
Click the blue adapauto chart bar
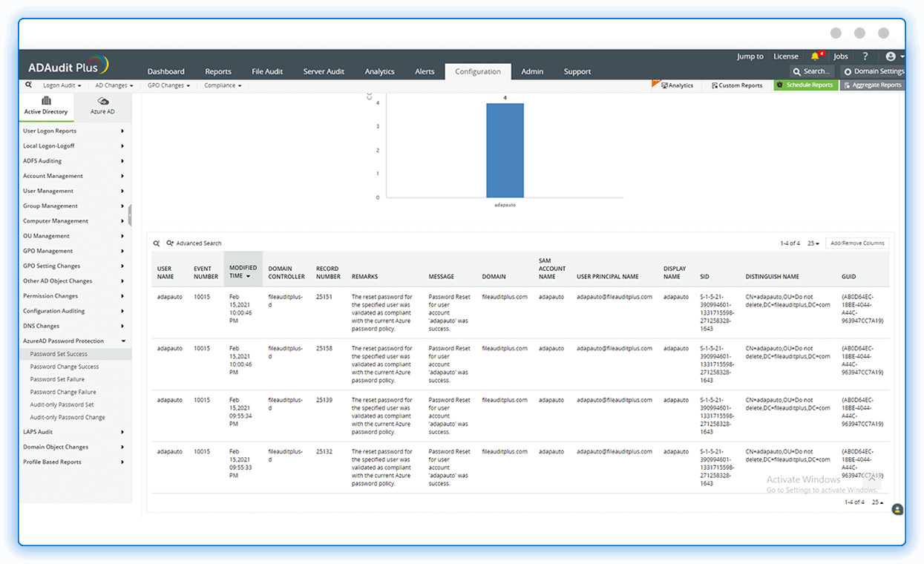(x=505, y=150)
